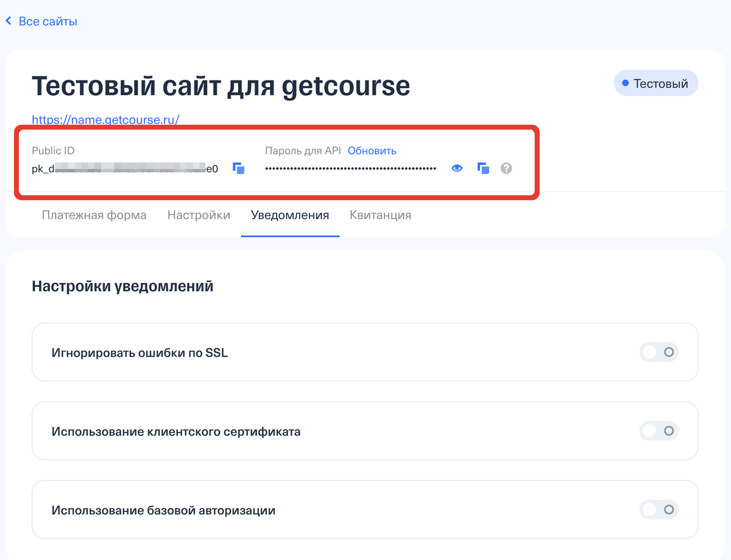Image resolution: width=731 pixels, height=560 pixels.
Task: Copy the Public ID value
Action: [239, 169]
